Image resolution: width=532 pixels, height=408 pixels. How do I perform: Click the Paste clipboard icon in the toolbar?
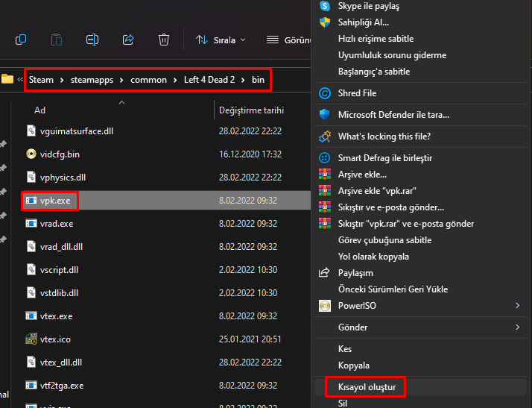57,40
